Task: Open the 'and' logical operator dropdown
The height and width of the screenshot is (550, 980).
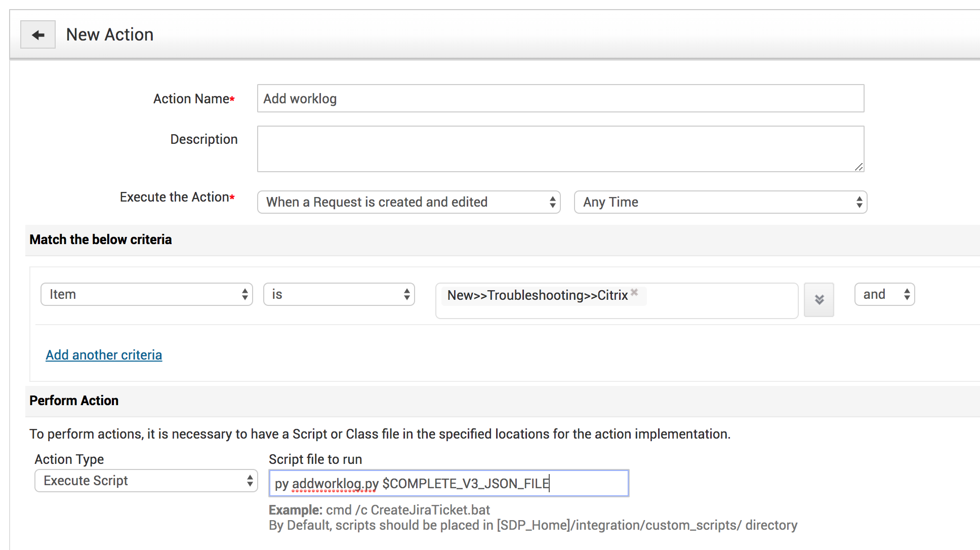Action: (884, 294)
